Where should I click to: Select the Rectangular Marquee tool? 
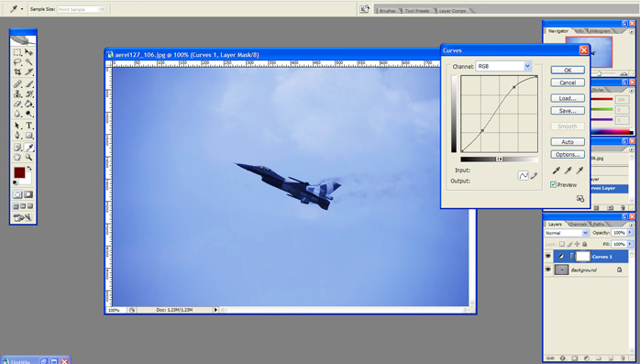(x=17, y=52)
